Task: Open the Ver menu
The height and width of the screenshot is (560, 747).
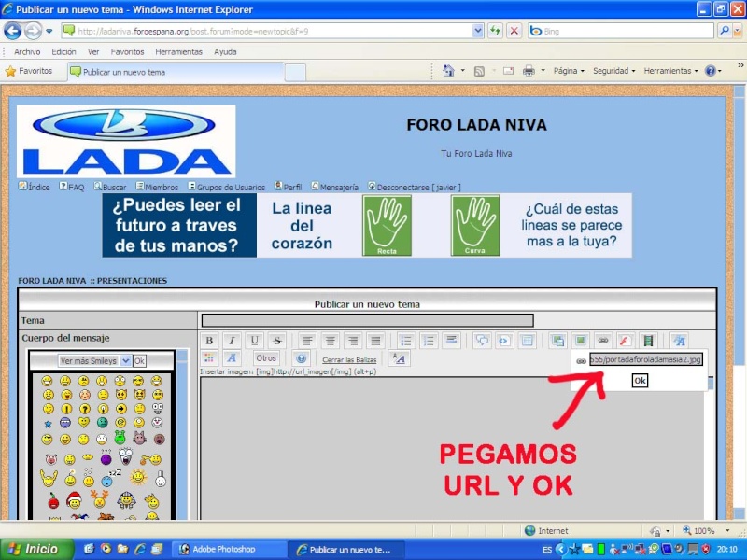Action: (x=93, y=52)
